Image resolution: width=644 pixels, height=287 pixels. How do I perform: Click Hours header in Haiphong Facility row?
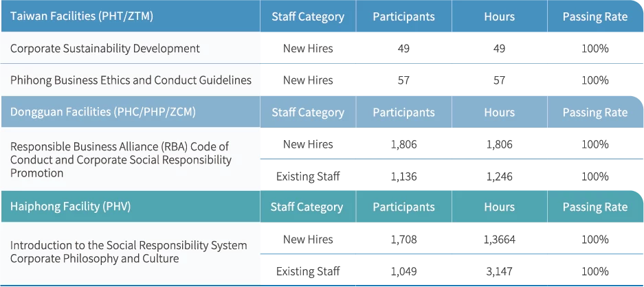[499, 207]
